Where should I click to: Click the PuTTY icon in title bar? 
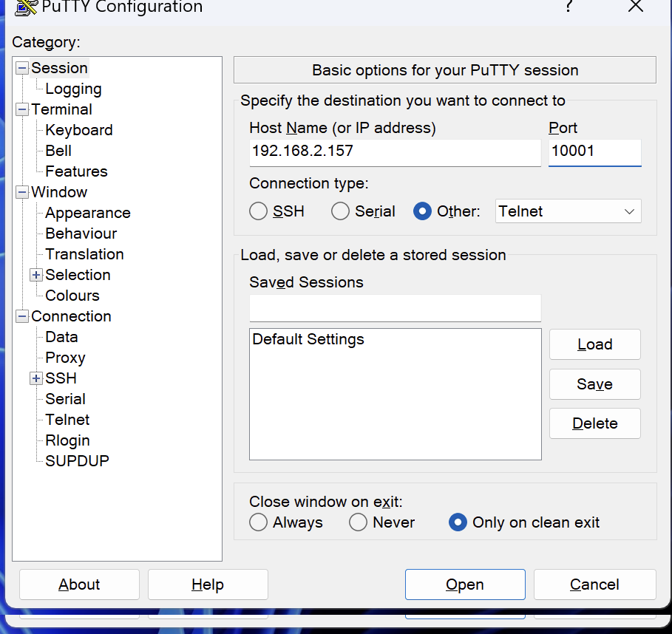click(26, 7)
